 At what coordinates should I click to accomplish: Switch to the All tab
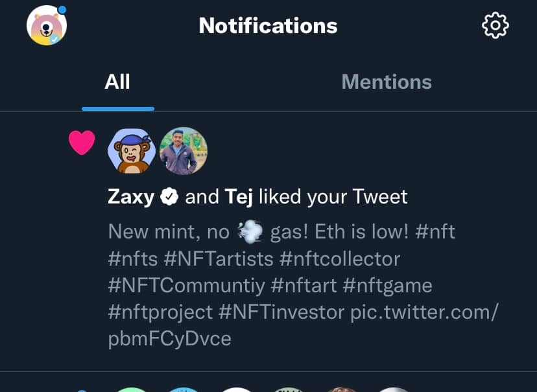[117, 82]
